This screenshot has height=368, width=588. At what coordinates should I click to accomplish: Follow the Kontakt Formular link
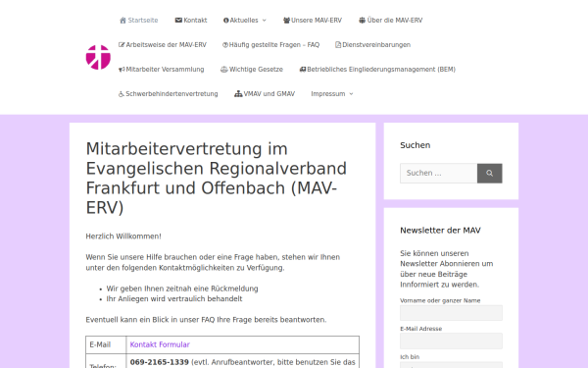pos(160,344)
